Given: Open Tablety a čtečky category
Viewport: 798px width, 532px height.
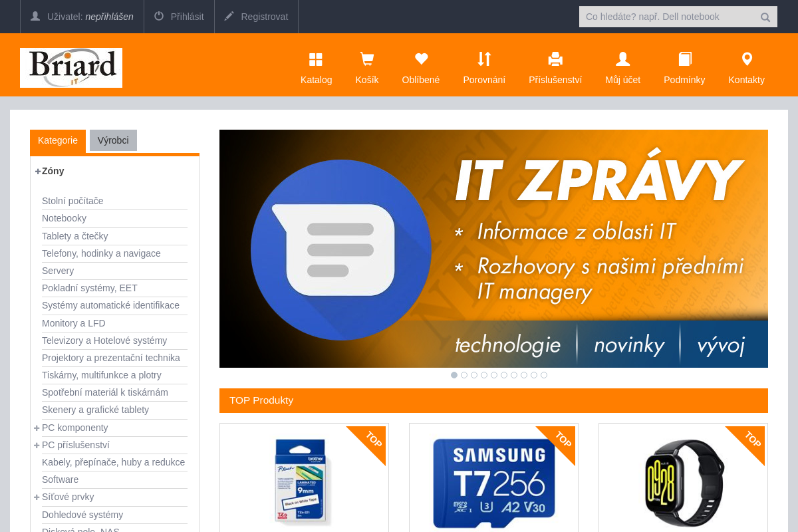Looking at the screenshot, I should coord(74,236).
